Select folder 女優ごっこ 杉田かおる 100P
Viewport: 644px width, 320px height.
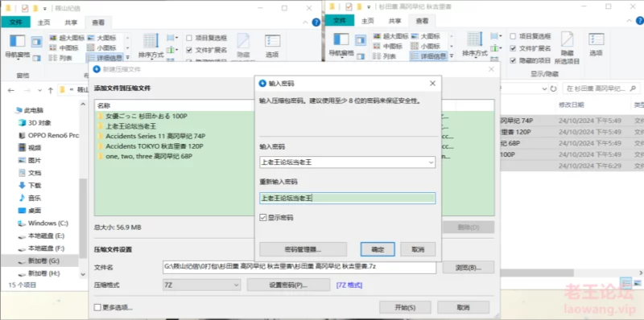point(147,116)
